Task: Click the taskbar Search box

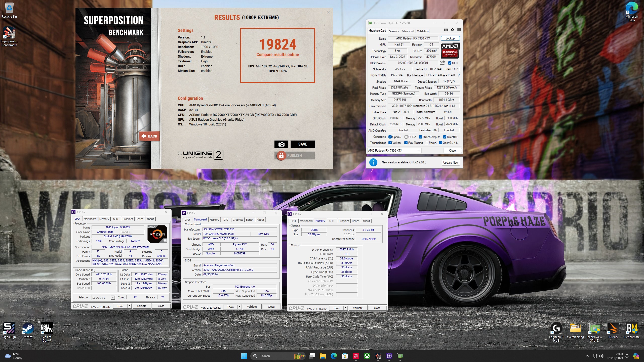Action: coord(278,356)
